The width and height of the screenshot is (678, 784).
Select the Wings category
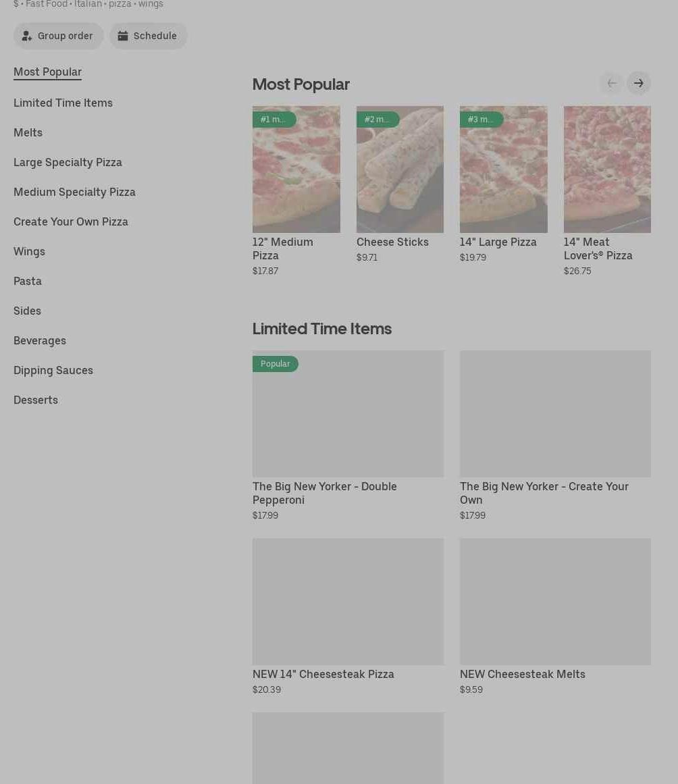29,251
